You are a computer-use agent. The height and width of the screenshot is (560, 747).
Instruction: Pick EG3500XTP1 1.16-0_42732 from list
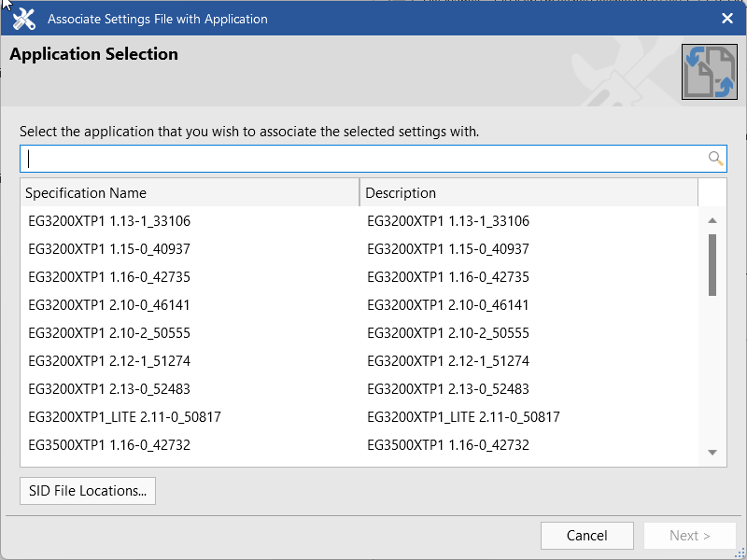[x=110, y=445]
